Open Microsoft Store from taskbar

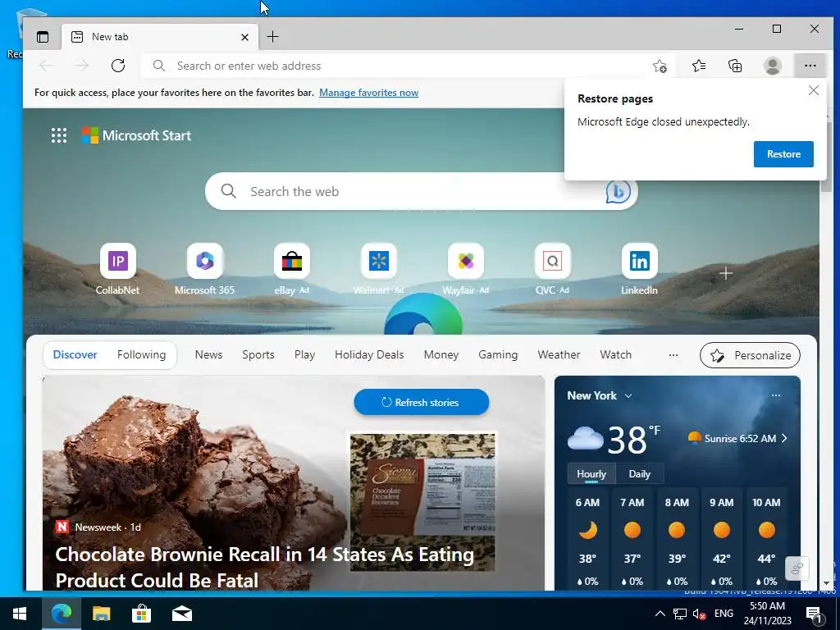point(141,614)
